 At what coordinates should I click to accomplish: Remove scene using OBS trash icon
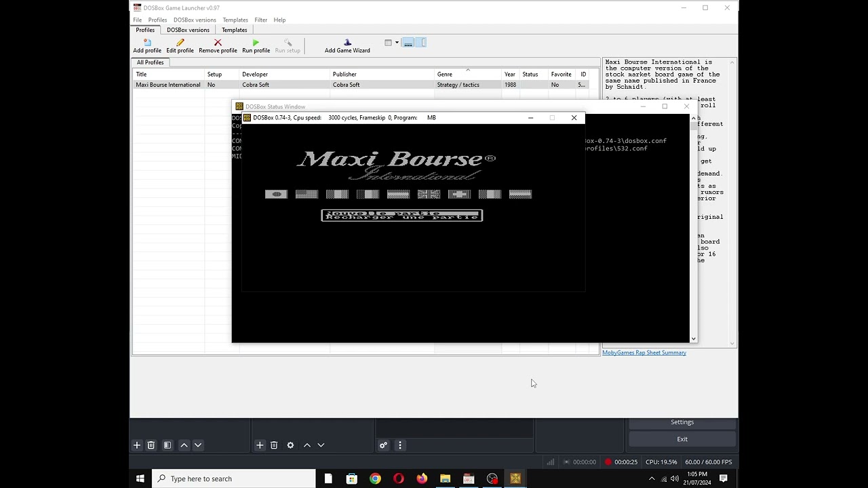[x=151, y=445]
